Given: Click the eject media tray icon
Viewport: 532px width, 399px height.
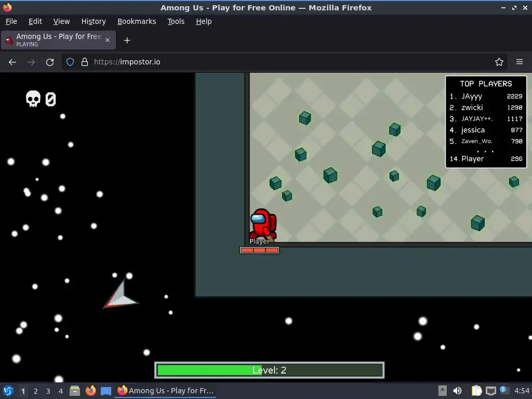Looking at the screenshot, I should (x=443, y=391).
